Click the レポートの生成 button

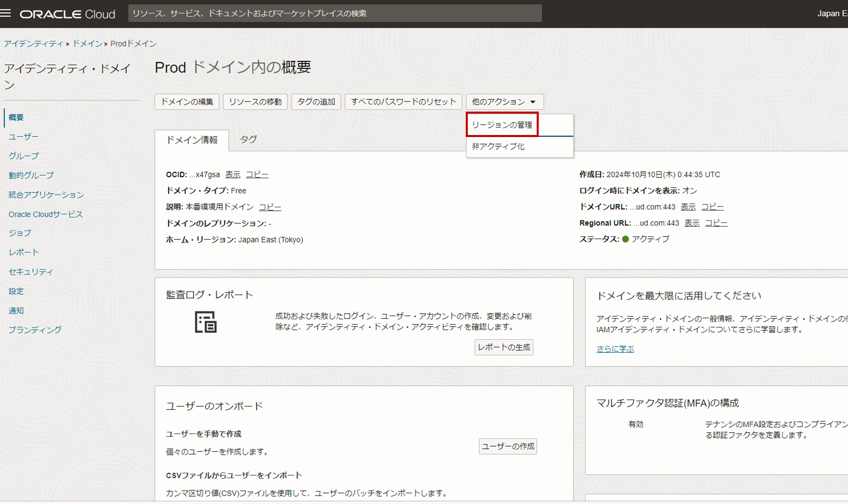coord(504,347)
